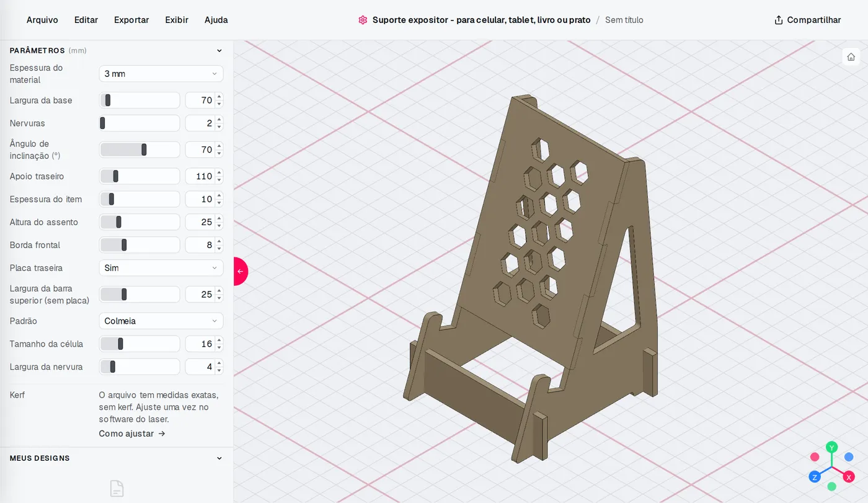Click the gear icon beside the design title
Viewport: 868px width, 503px height.
point(363,20)
